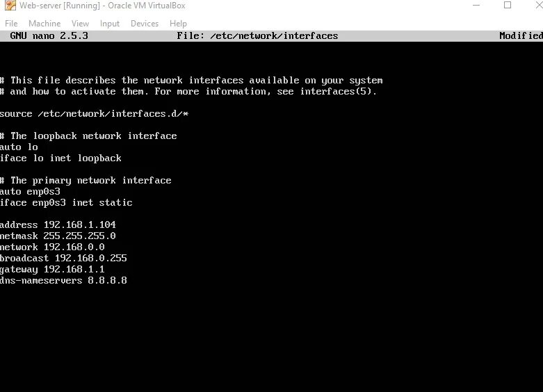Click the network 192.168.0.0 line

coord(52,247)
